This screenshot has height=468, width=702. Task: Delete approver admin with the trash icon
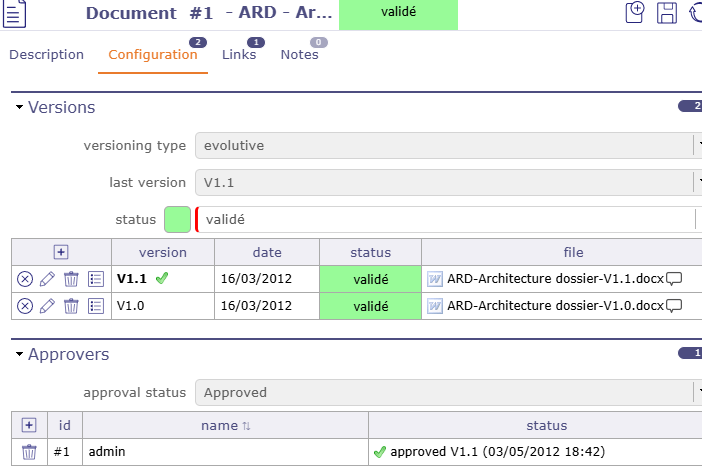pos(29,452)
